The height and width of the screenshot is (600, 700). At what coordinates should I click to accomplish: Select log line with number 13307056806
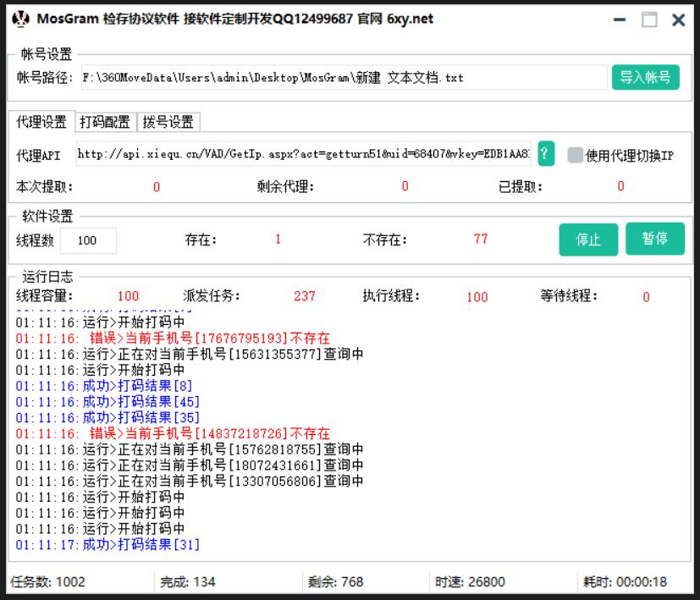[x=190, y=482]
